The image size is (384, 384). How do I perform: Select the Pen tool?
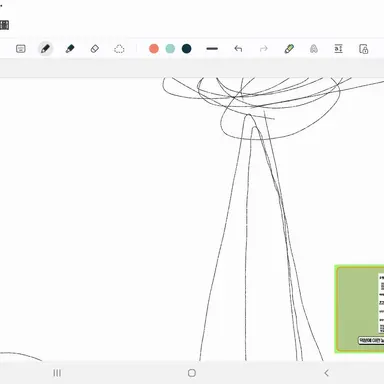tap(45, 49)
